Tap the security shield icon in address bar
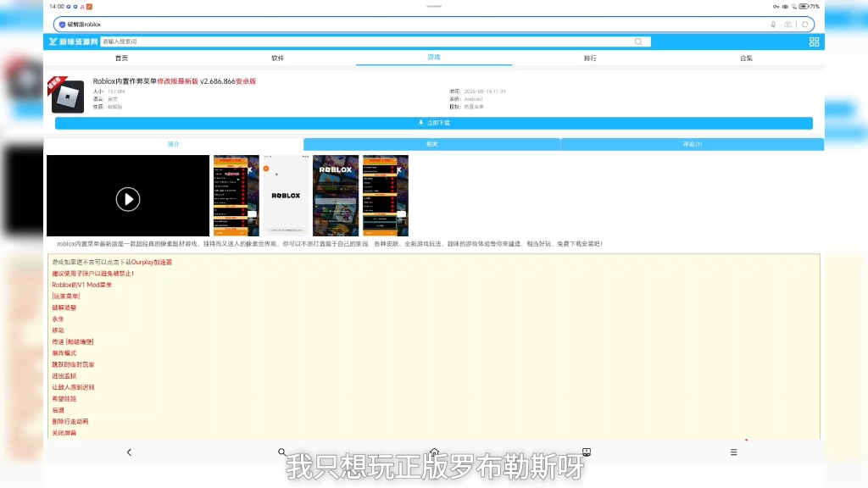Viewport: 868px width, 488px height. [x=62, y=25]
